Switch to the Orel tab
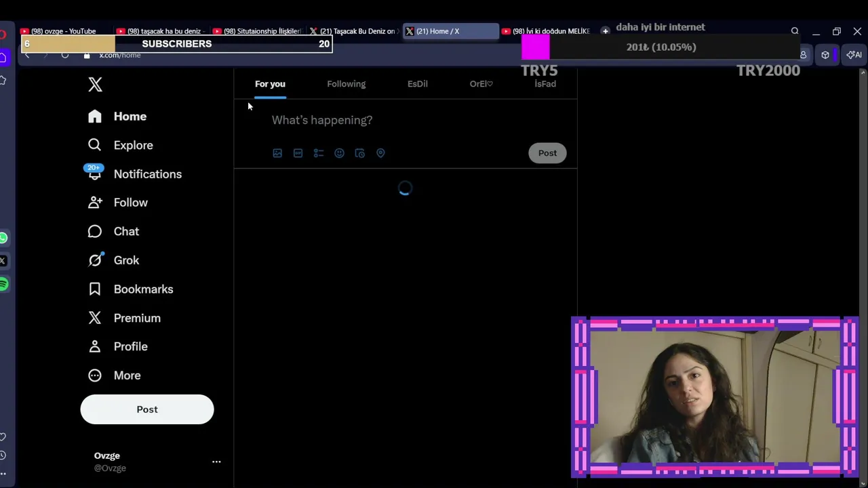The width and height of the screenshot is (868, 488). click(481, 84)
